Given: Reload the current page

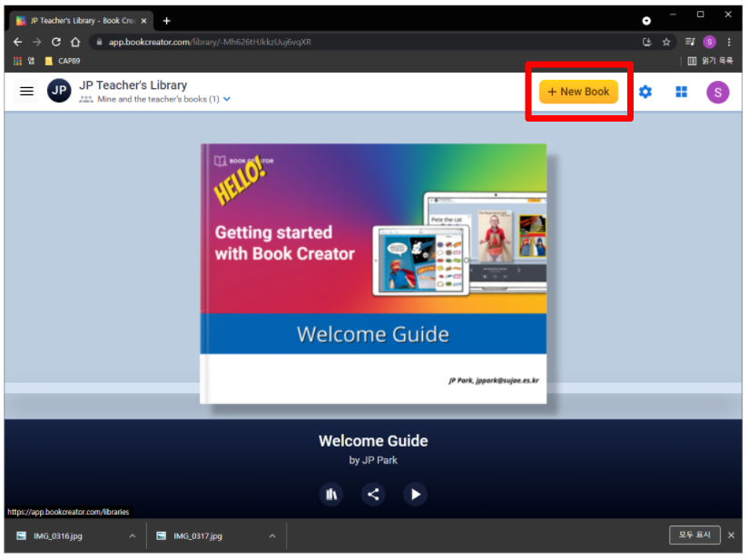Looking at the screenshot, I should click(x=55, y=42).
